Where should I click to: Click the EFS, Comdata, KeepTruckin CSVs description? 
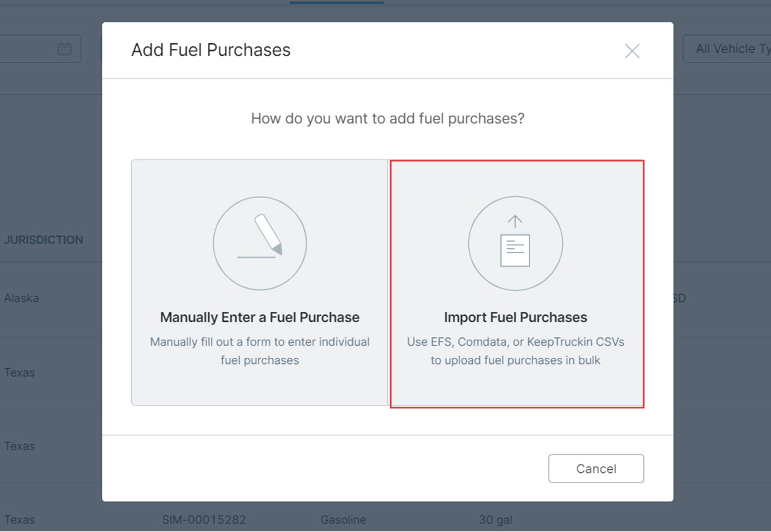coord(516,351)
